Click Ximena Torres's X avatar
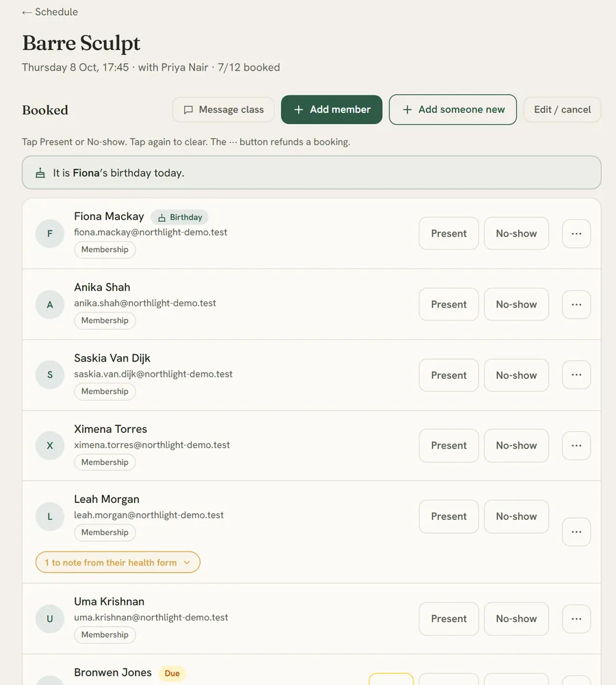 (x=50, y=446)
